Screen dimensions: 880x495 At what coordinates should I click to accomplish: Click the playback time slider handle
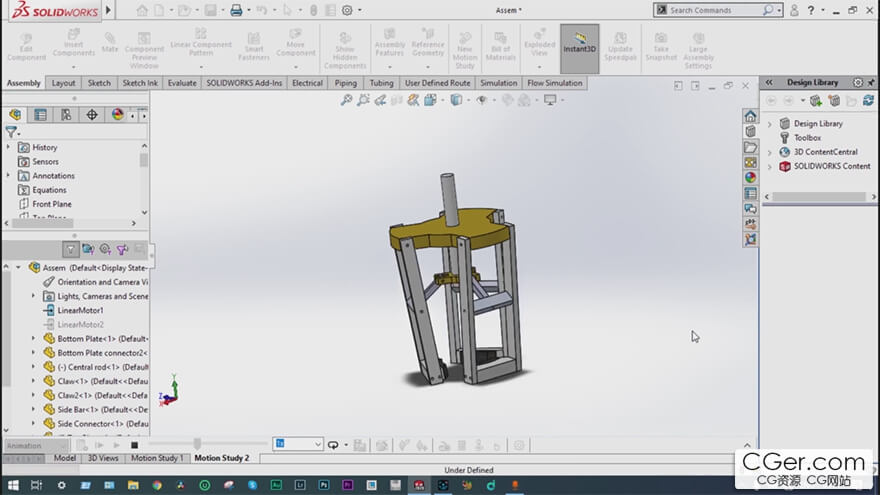click(197, 444)
